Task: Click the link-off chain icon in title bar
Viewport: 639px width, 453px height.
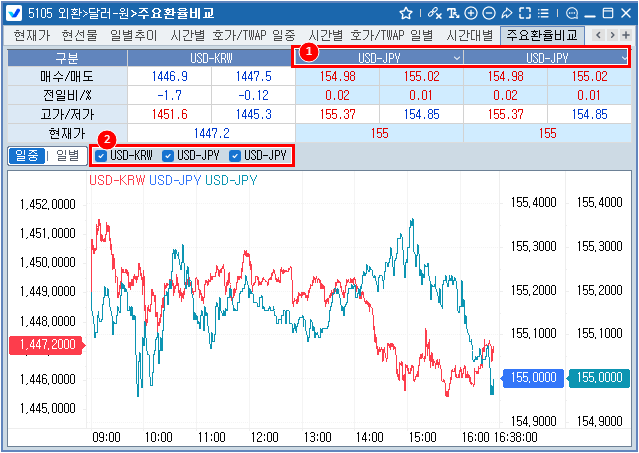Action: (x=434, y=14)
